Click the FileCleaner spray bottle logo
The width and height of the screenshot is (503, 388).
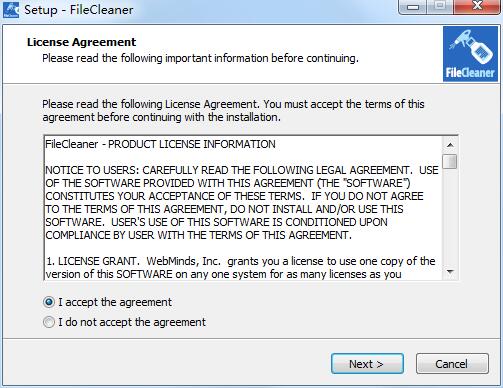[470, 54]
